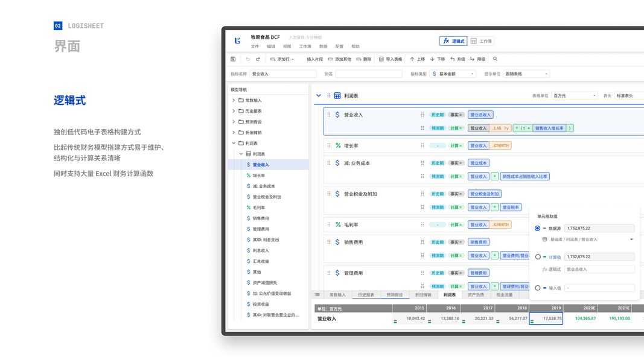The width and height of the screenshot is (644, 362).
Task: Open the 指标类型 基本金额 dropdown
Action: (x=453, y=74)
